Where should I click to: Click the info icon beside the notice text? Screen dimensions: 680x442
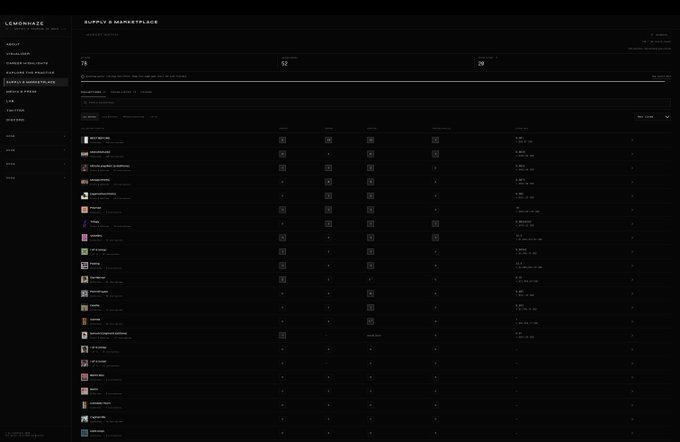pos(82,76)
